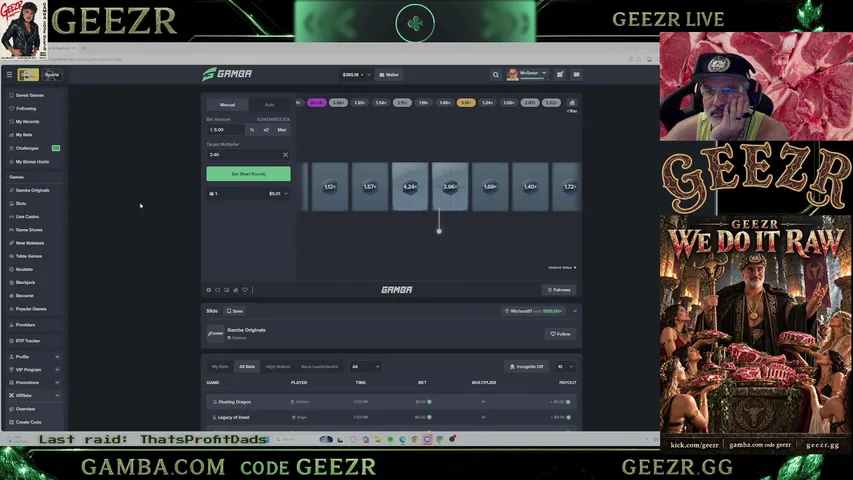Open Baccarat in sidebar

(x=24, y=296)
